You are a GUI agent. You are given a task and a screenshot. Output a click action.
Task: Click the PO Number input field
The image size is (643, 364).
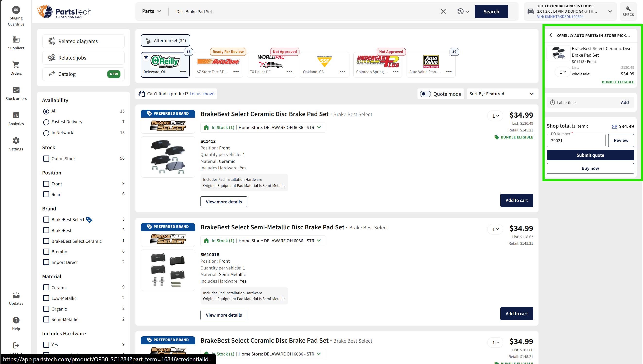tap(576, 140)
